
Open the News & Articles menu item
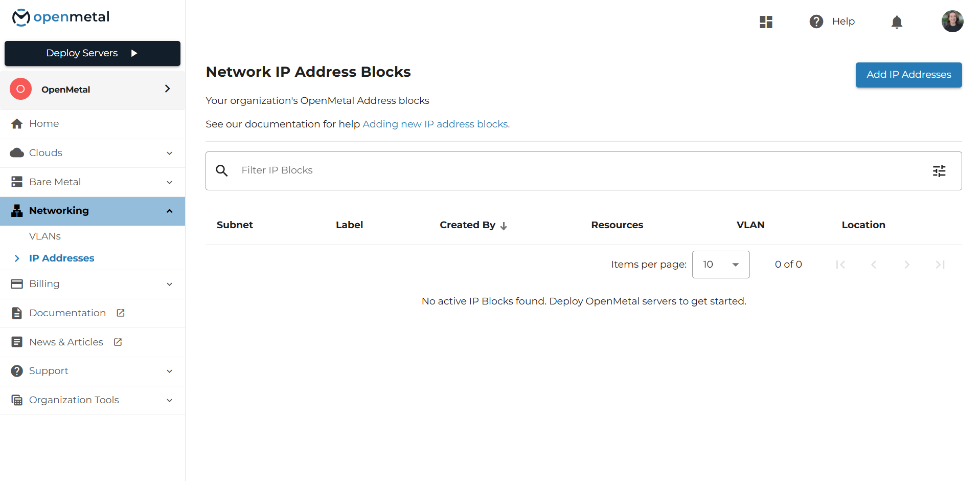coord(93,342)
